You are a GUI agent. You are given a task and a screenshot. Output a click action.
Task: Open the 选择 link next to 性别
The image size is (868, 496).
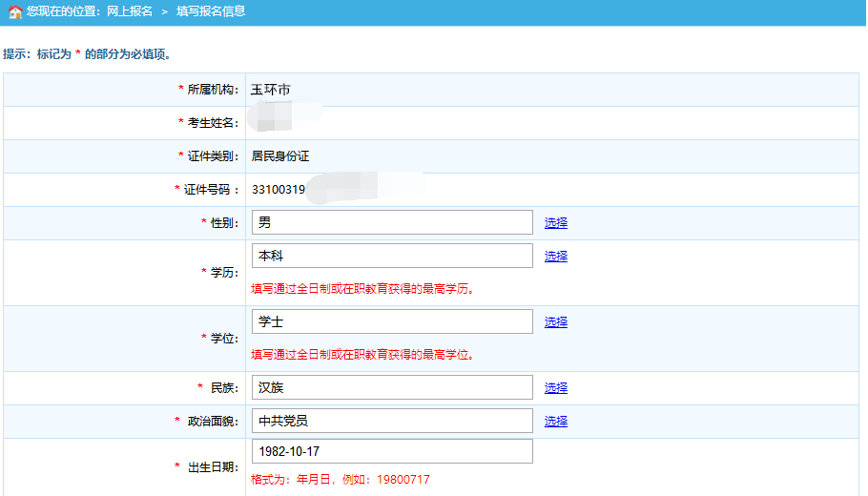pos(556,222)
